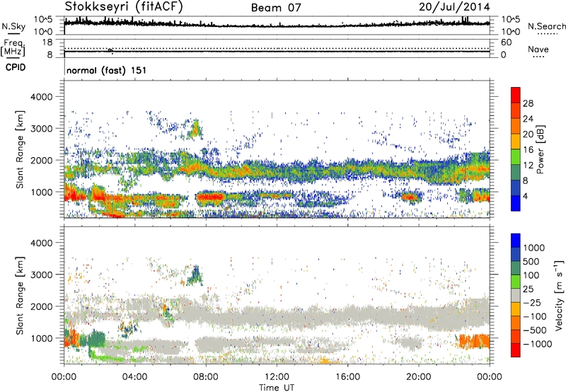
Task: Click the Velocity panel 'Slant Range [km]' label
Action: coord(20,295)
